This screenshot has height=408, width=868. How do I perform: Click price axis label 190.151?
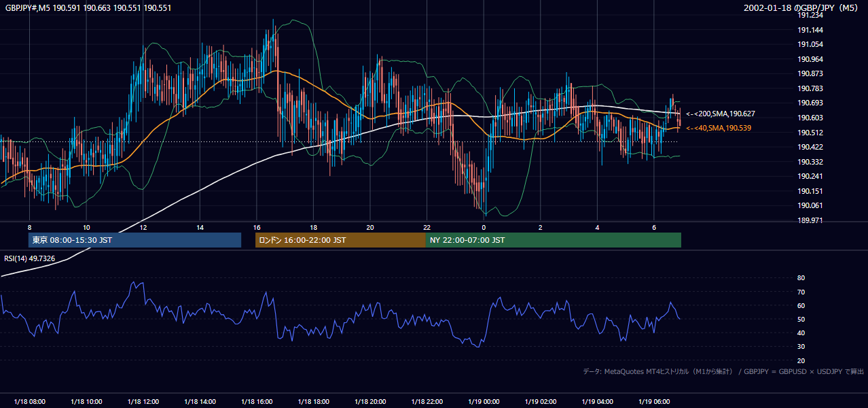pyautogui.click(x=810, y=191)
